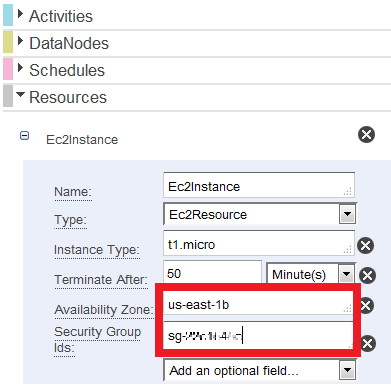Open the Minute(s) unit dropdown
The height and width of the screenshot is (385, 391).
(347, 275)
